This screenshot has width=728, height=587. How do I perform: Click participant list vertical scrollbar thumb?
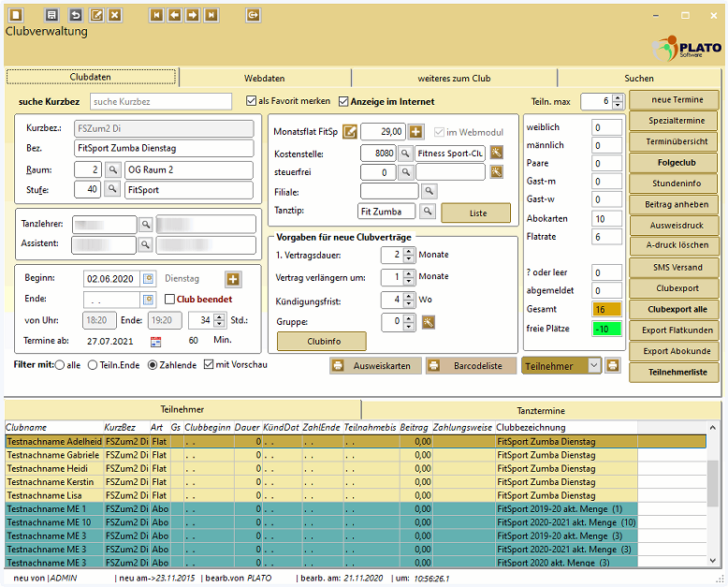click(713, 483)
